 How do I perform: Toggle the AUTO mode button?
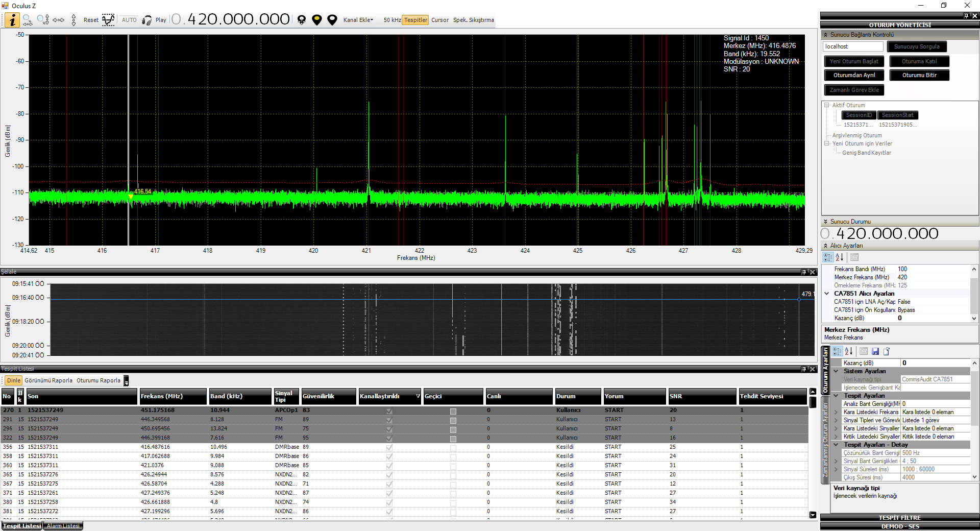129,20
